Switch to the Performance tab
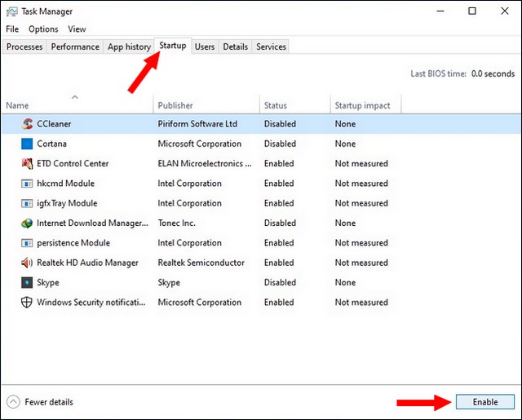 [x=75, y=46]
